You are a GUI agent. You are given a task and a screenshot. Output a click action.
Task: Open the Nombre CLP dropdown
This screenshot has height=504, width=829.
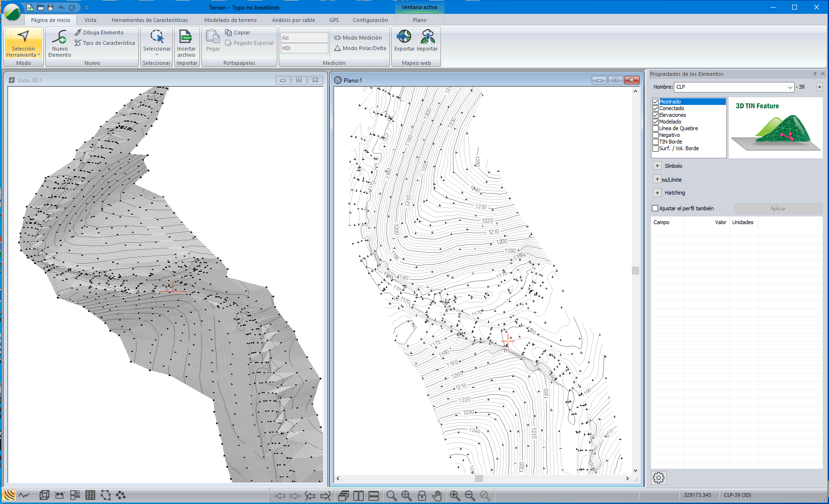(790, 87)
